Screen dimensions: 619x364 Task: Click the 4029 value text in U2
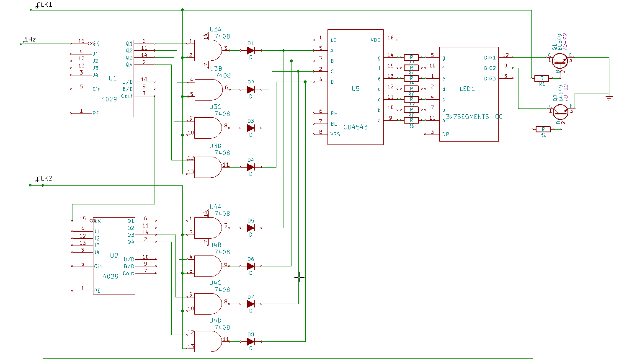tap(111, 276)
